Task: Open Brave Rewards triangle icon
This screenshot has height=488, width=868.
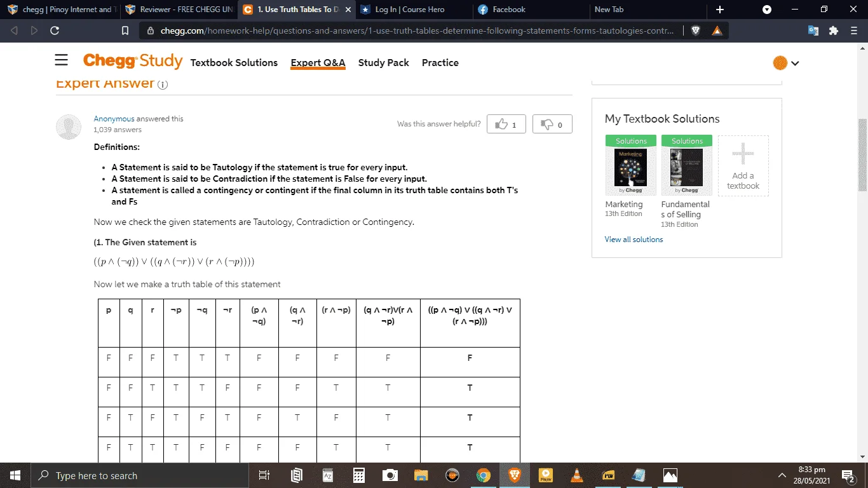Action: click(x=717, y=30)
